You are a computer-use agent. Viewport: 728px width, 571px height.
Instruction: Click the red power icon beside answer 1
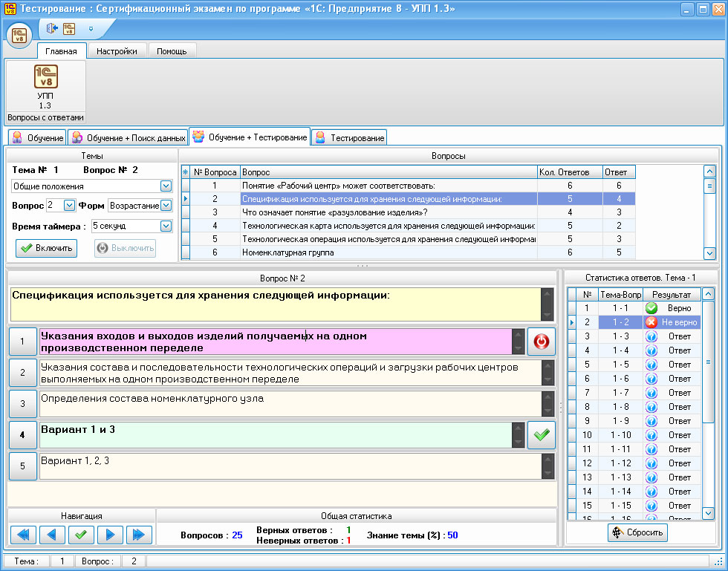click(x=542, y=342)
